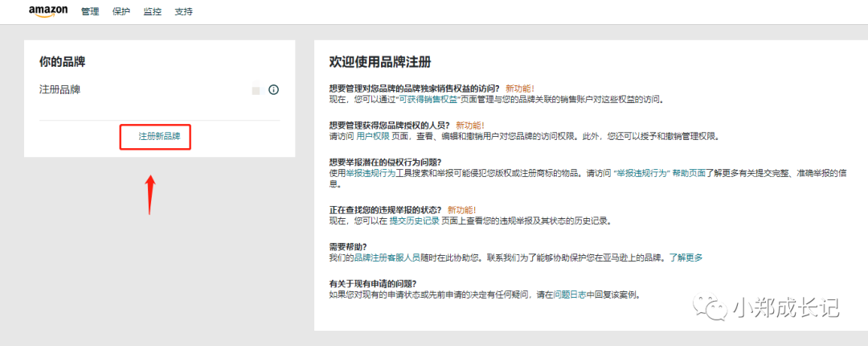
Task: Open the 支持 menu in the header
Action: click(183, 12)
